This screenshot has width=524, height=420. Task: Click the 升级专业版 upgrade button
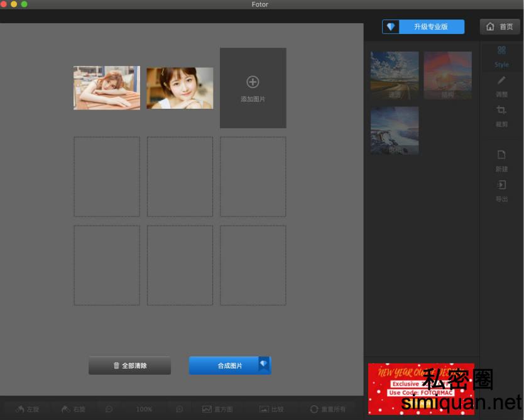[423, 27]
